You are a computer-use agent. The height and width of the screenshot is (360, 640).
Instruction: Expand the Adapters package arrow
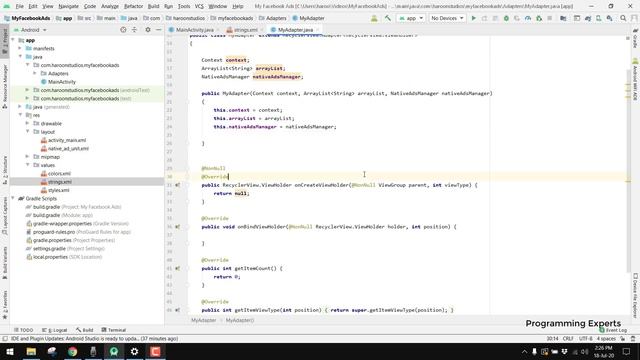tap(35, 73)
